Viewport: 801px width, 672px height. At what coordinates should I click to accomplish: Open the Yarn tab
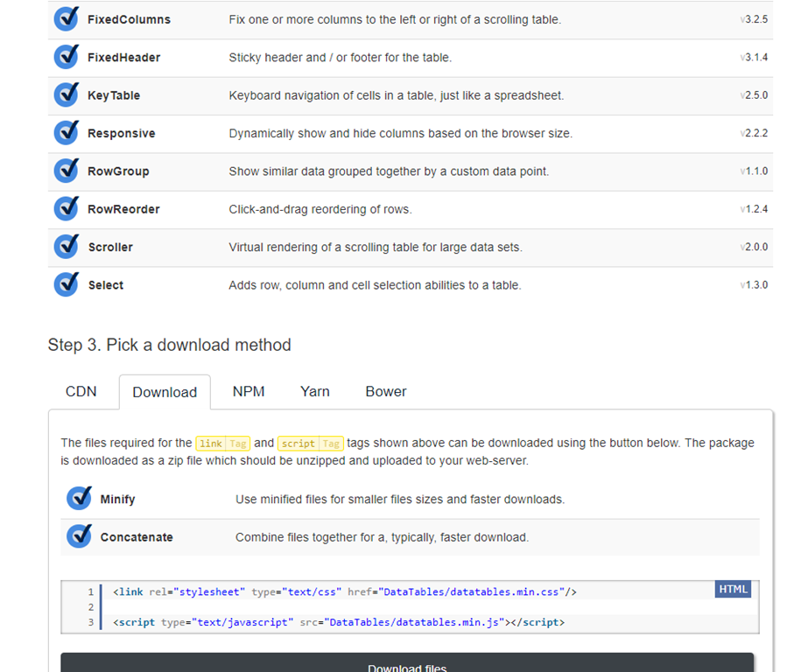click(314, 392)
